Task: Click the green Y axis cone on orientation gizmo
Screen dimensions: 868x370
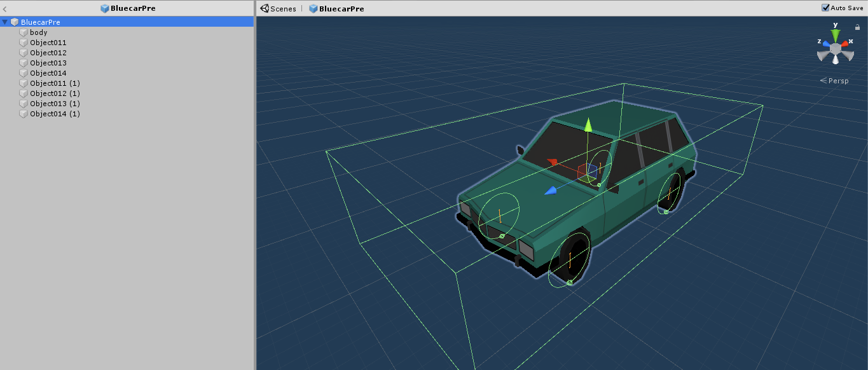Action: pos(836,36)
